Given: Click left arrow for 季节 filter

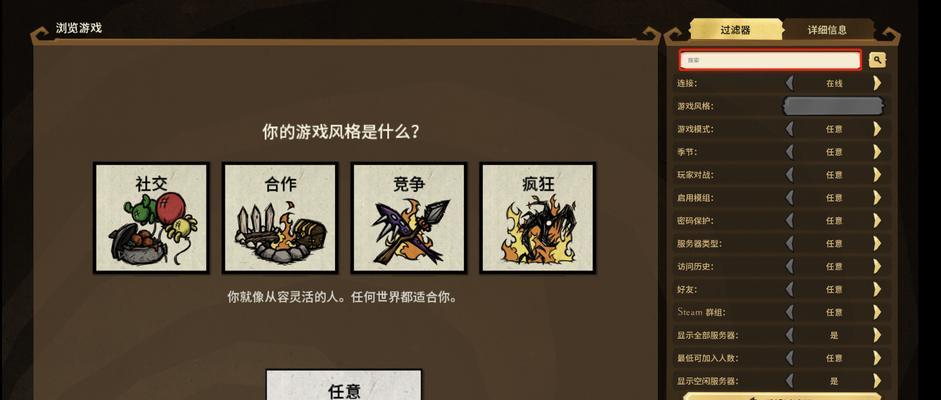Looking at the screenshot, I should [790, 152].
